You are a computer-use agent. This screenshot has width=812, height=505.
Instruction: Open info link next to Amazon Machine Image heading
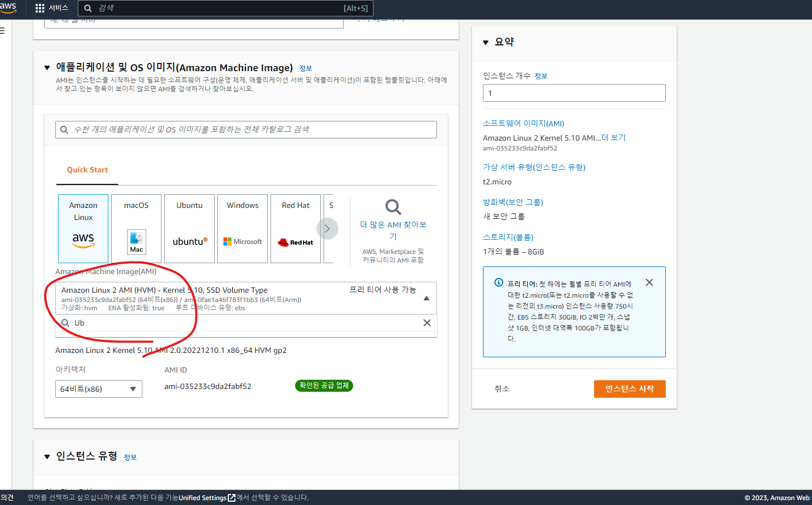(x=306, y=68)
